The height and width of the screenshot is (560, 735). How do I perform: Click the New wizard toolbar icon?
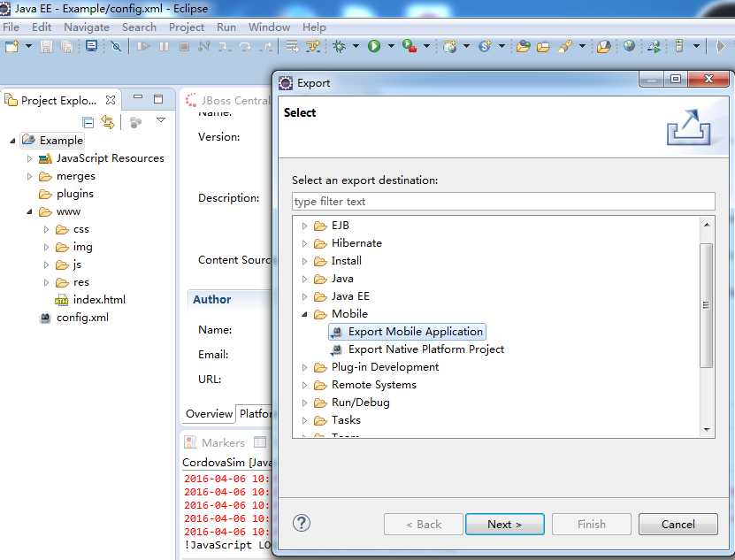tap(11, 46)
